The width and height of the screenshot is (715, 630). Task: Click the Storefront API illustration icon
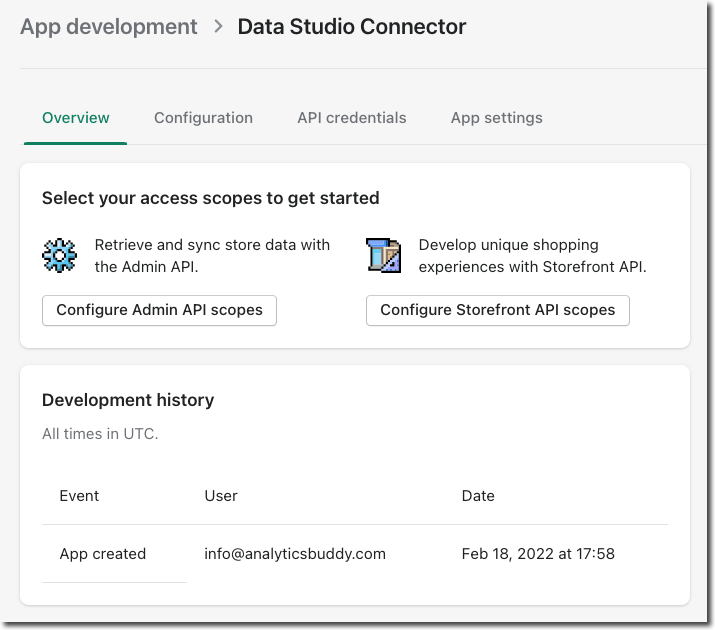point(384,255)
